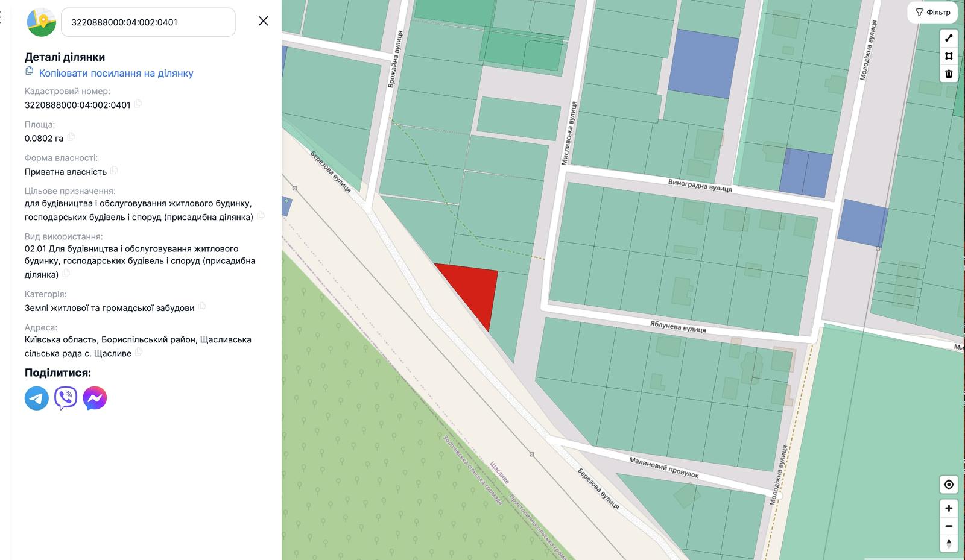Open the Фільтр map filter
Screen dimensions: 965x560
pos(932,13)
